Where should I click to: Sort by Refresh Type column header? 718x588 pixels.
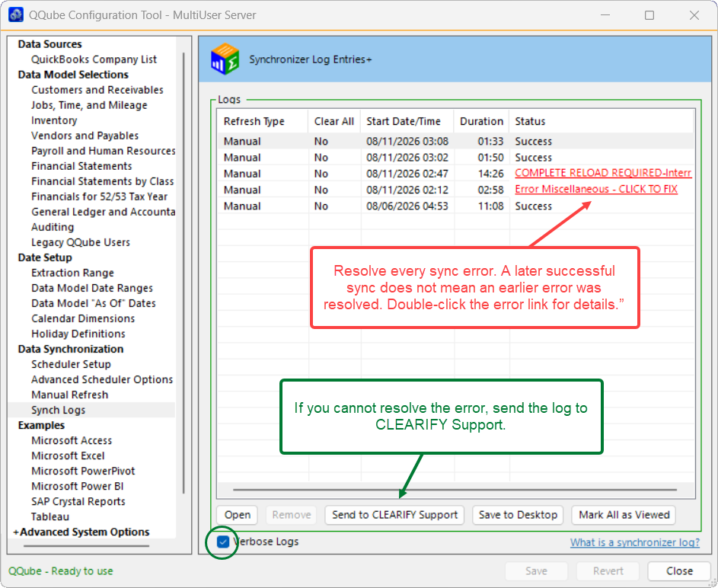pyautogui.click(x=263, y=121)
